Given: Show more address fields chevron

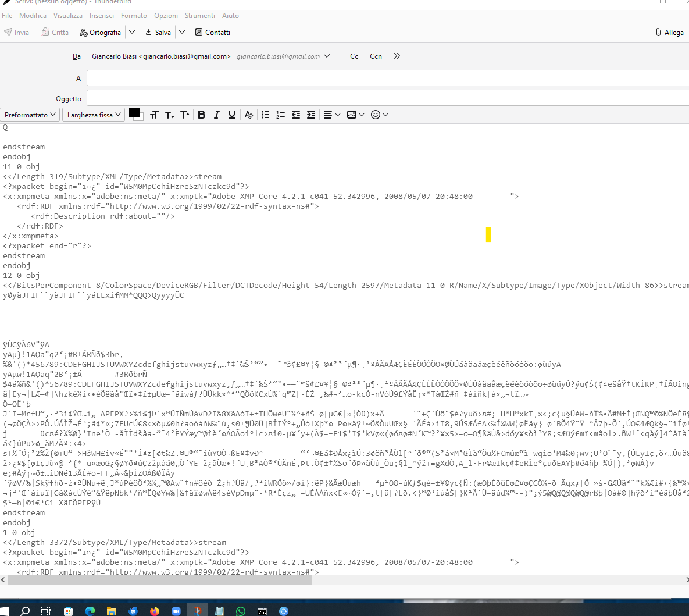Looking at the screenshot, I should (x=397, y=56).
